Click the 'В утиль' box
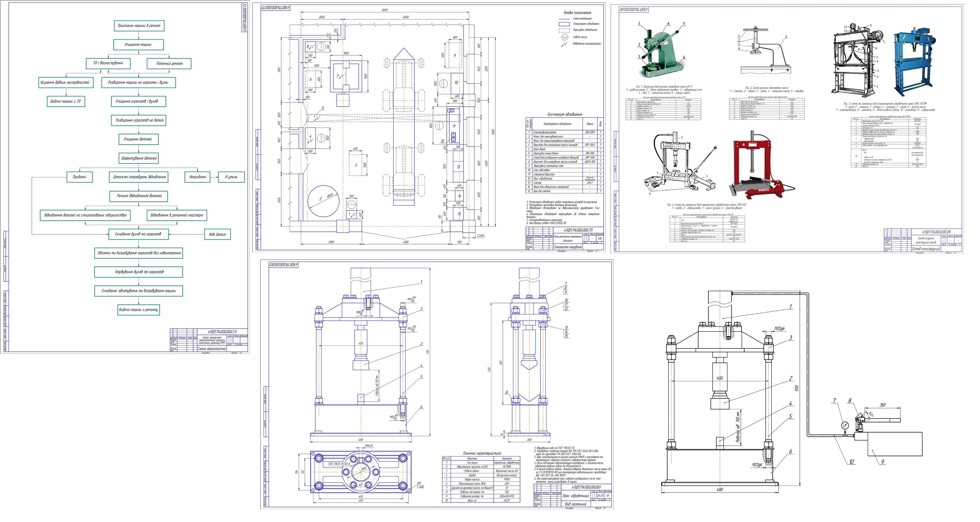 pos(231,177)
